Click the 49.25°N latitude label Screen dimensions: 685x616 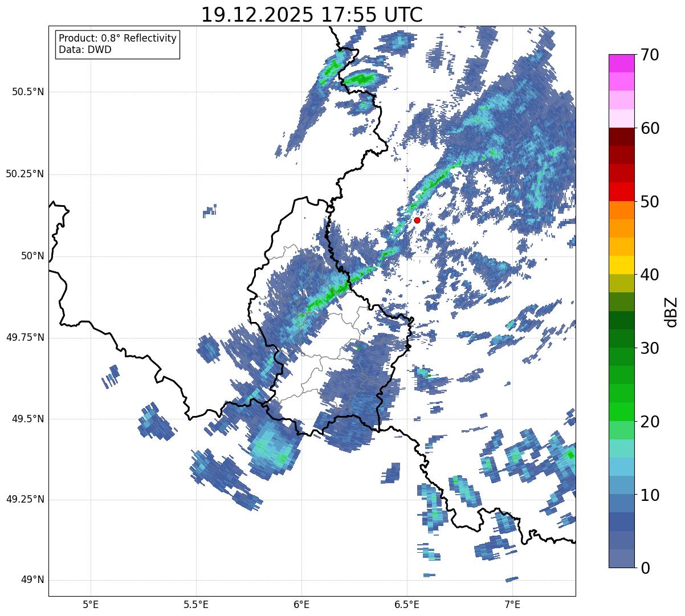coord(25,499)
